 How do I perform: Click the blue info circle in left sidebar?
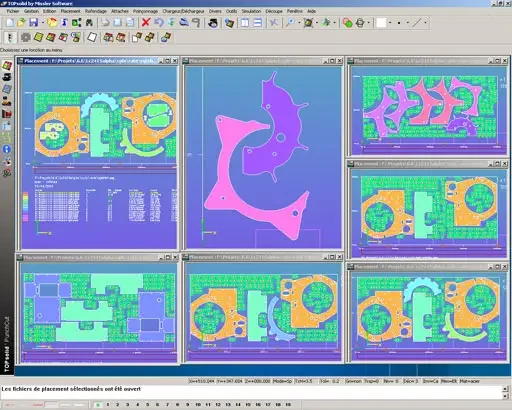7,149
